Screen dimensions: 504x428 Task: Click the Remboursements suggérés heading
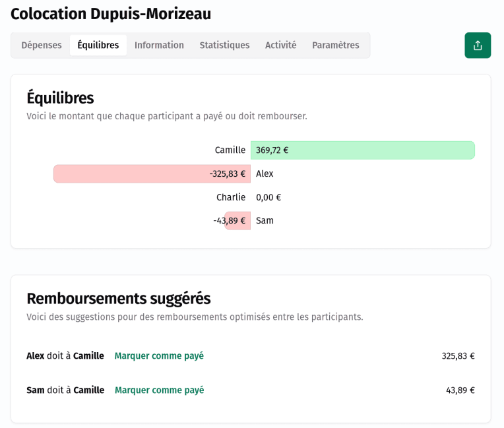(118, 299)
